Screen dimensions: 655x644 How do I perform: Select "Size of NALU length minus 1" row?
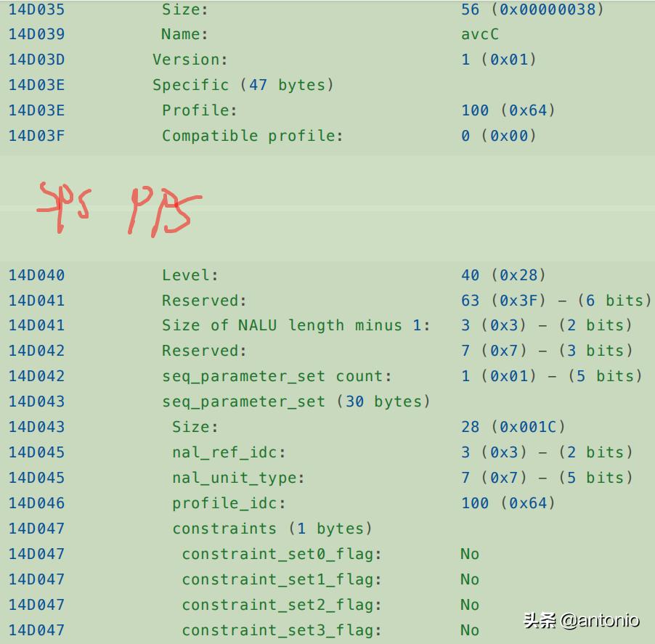click(x=296, y=325)
